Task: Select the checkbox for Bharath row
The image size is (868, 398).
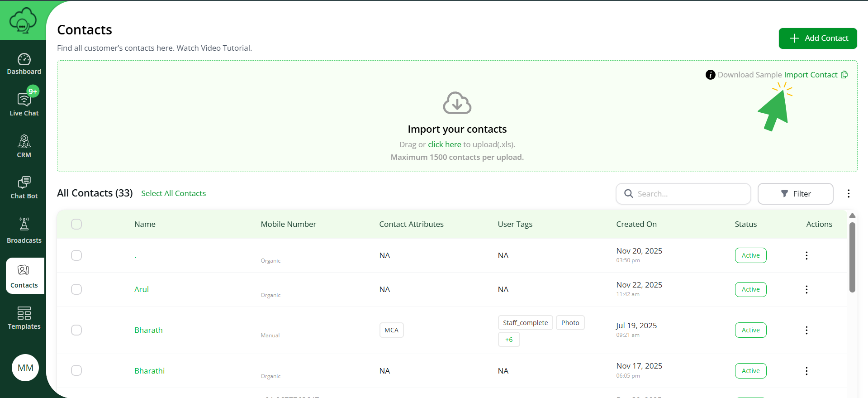Action: 76,330
